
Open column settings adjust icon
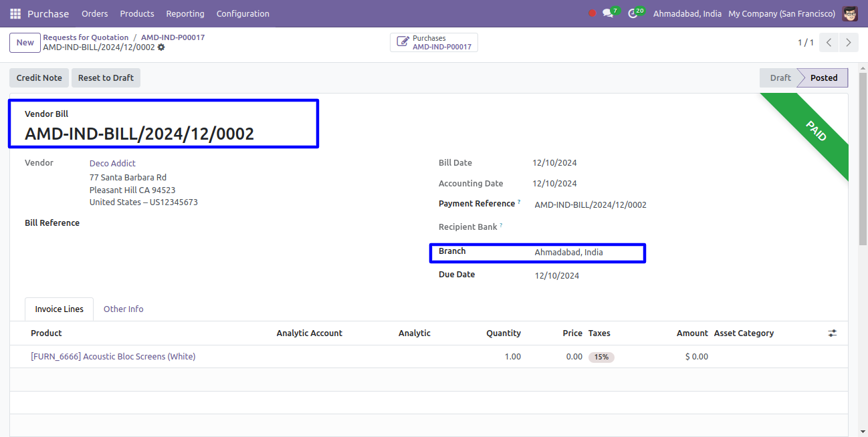coord(832,333)
